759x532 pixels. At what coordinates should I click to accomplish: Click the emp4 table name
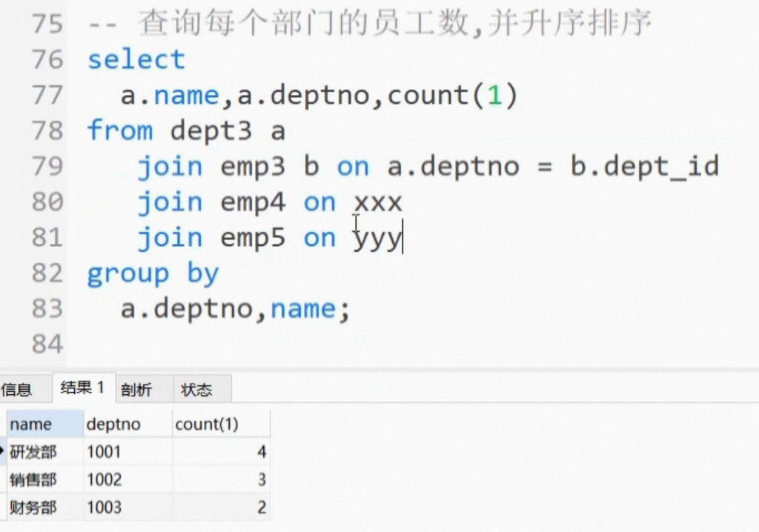click(253, 202)
